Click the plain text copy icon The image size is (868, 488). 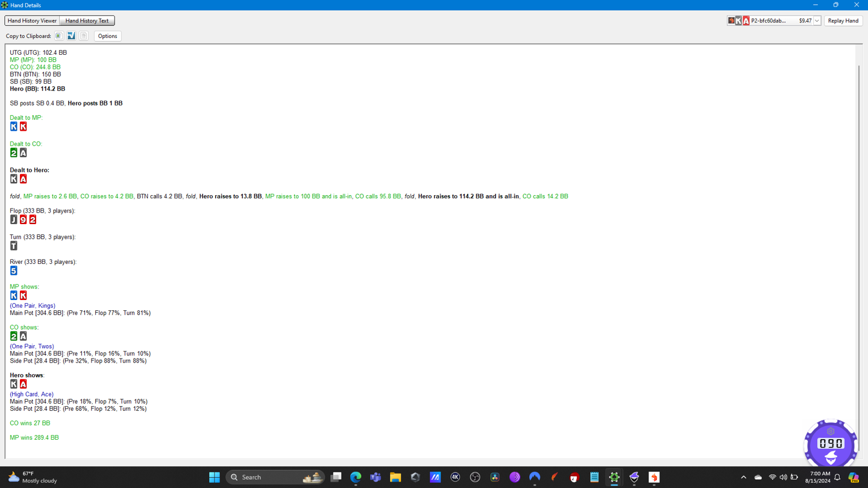click(x=84, y=36)
